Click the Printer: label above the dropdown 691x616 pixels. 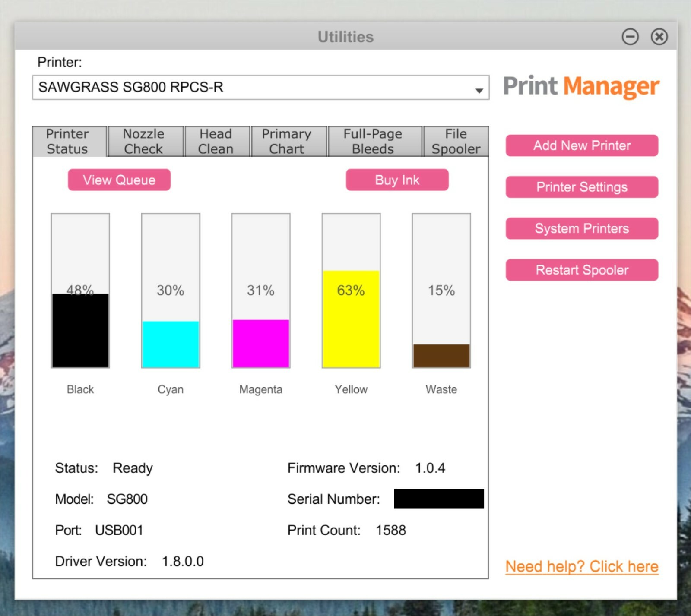coord(60,62)
